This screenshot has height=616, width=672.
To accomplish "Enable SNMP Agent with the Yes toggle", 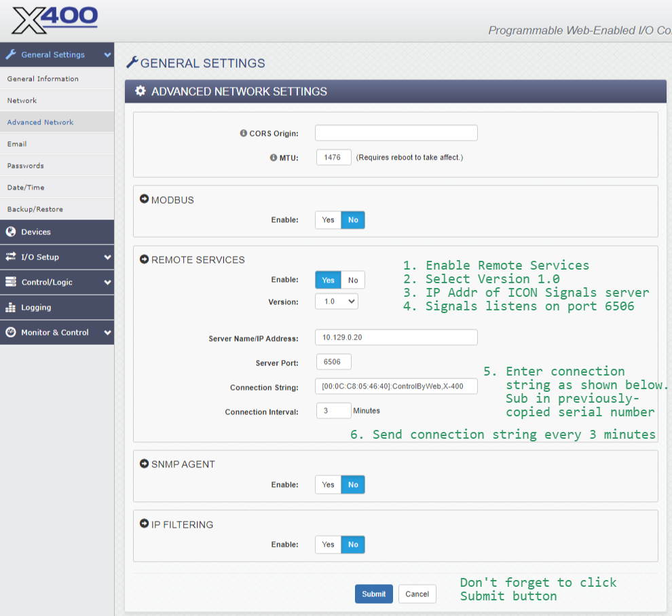I will tap(328, 485).
